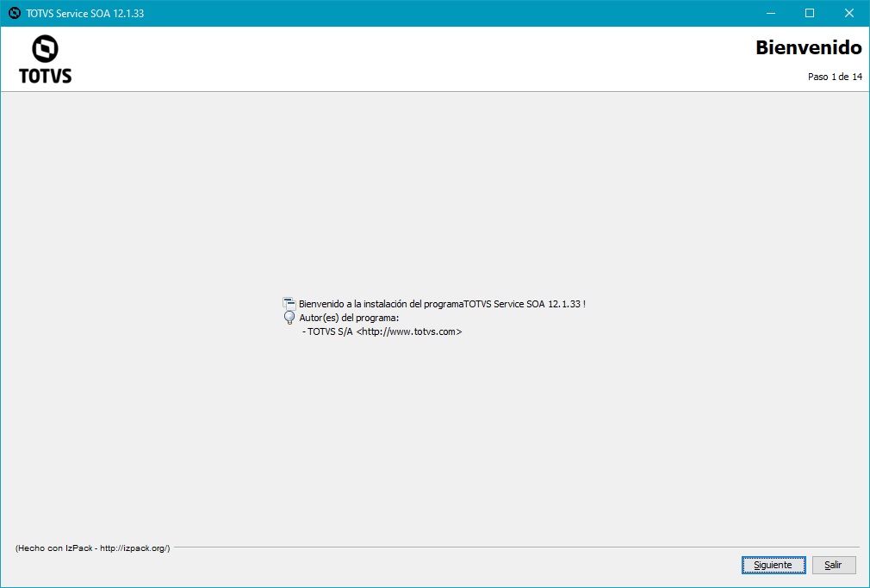Screen dimensions: 870x588
Task: Click the 'Bienvenido' heading
Action: (x=809, y=47)
